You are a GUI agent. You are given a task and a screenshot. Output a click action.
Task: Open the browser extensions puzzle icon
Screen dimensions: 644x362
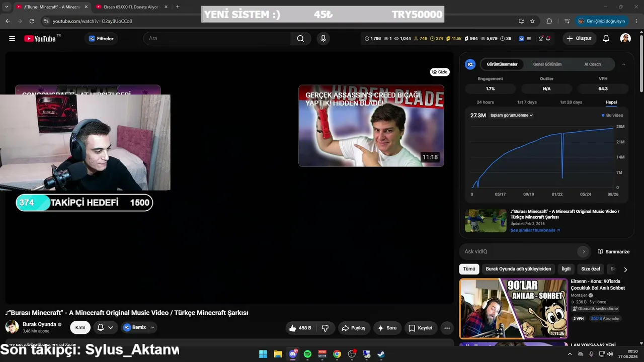[549, 21]
